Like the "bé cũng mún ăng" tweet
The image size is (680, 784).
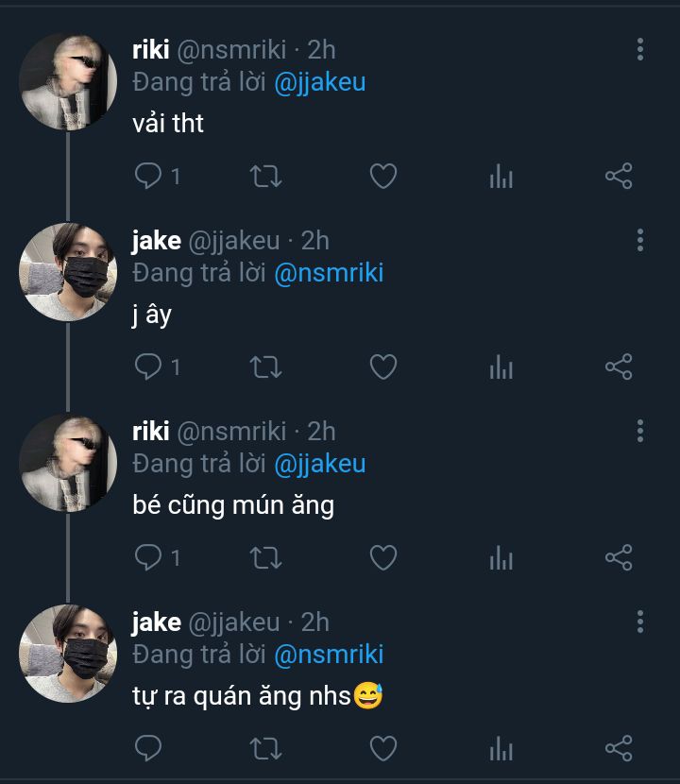click(x=382, y=557)
